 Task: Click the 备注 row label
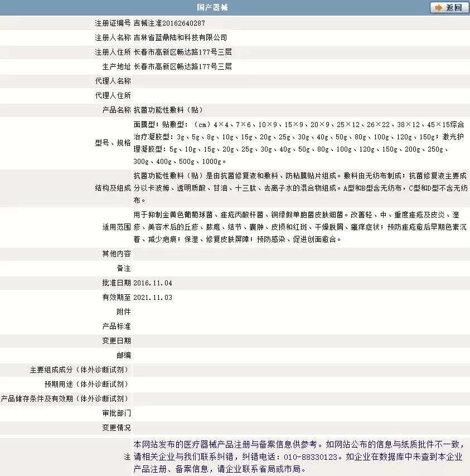pyautogui.click(x=125, y=268)
